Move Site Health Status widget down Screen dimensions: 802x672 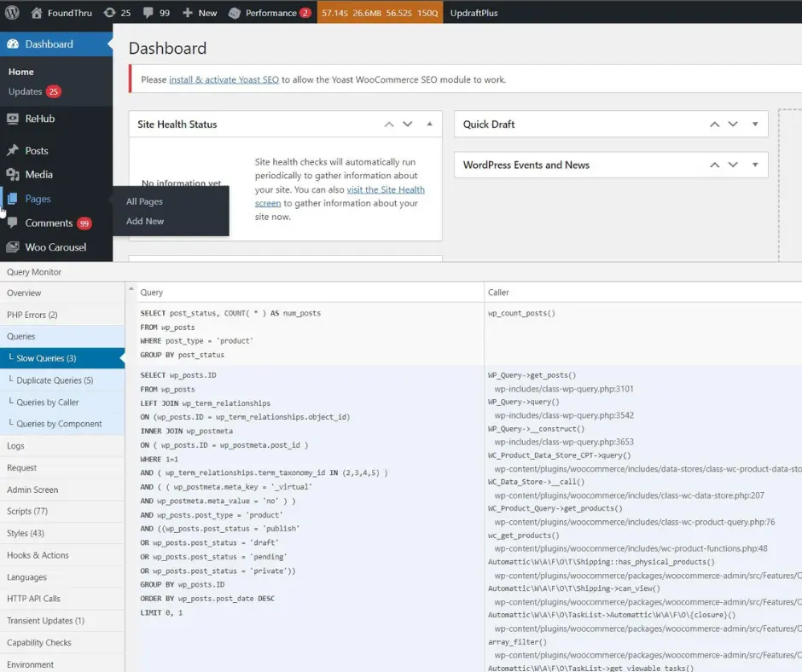click(408, 125)
